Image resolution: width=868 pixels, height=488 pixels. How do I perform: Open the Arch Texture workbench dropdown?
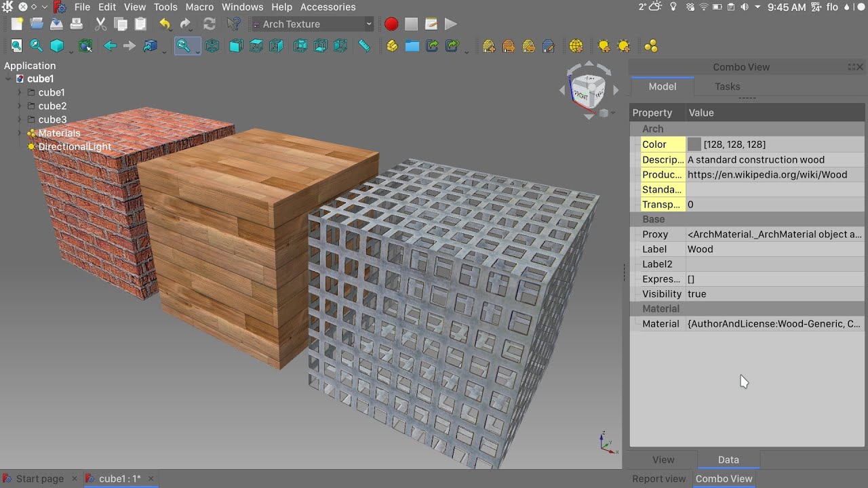(311, 24)
